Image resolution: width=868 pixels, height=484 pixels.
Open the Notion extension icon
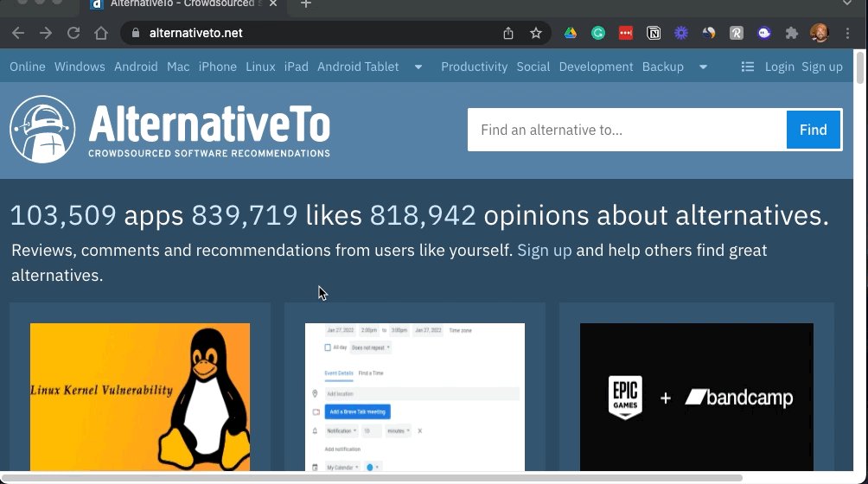pyautogui.click(x=654, y=33)
